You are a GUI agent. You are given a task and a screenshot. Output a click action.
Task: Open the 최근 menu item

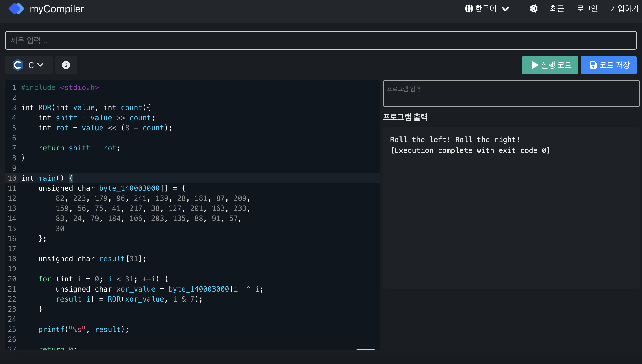557,8
